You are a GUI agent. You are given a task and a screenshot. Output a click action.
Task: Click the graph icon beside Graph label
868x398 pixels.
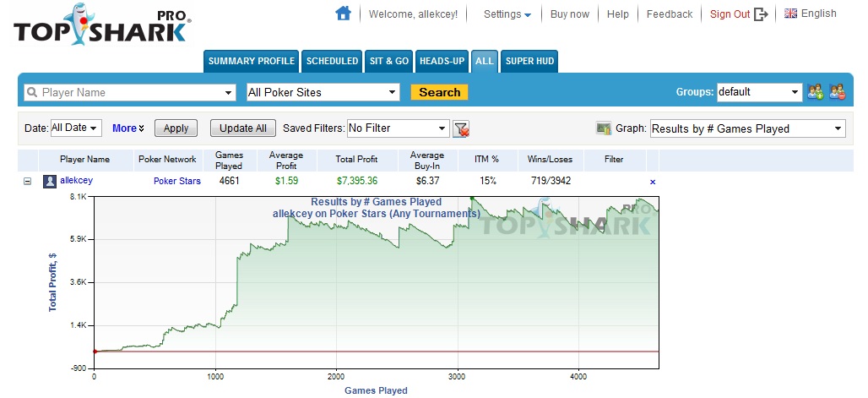tap(604, 128)
